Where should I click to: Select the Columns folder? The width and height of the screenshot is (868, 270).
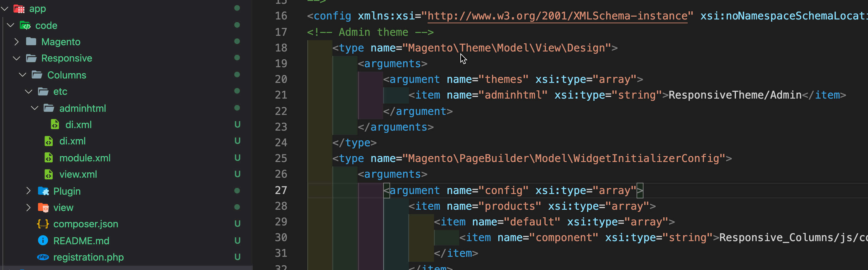coord(66,75)
